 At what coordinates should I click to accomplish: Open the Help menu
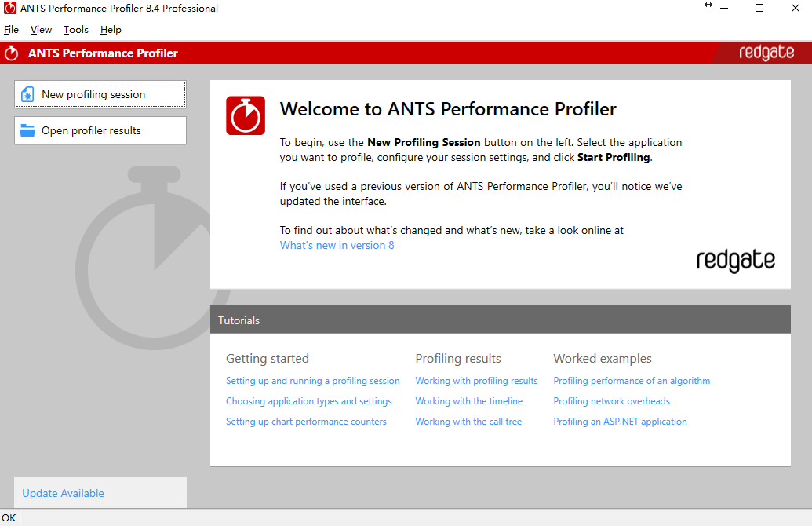(x=111, y=30)
